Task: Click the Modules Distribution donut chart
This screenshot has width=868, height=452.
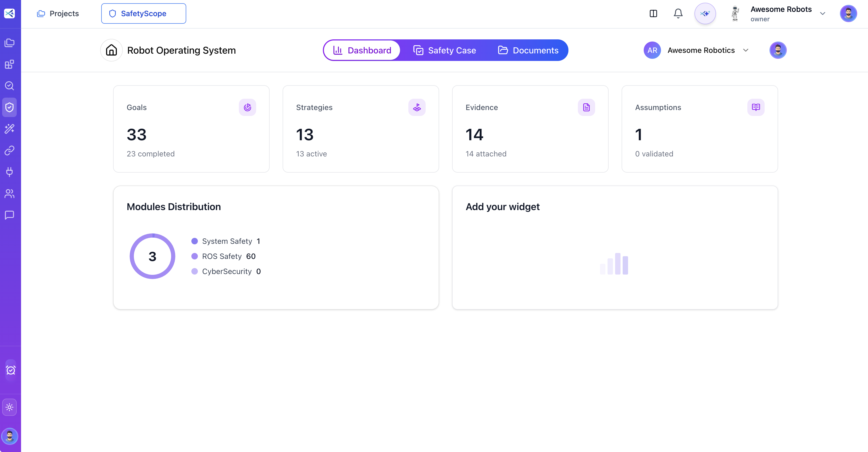Action: point(152,256)
